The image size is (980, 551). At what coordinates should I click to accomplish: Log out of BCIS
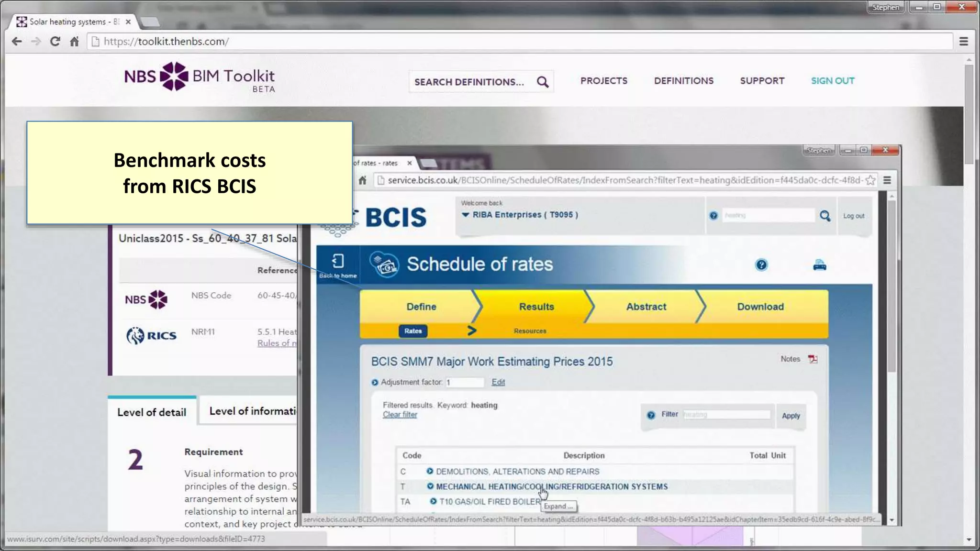tap(854, 216)
